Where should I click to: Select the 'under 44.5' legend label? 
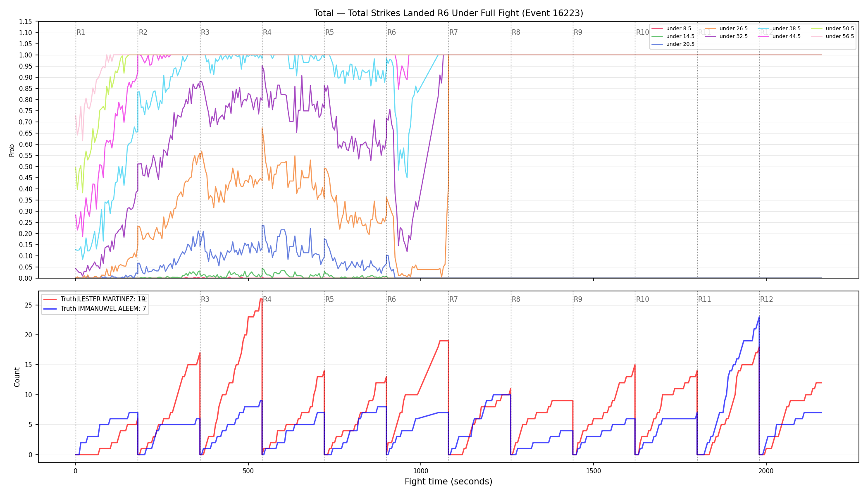(x=787, y=36)
